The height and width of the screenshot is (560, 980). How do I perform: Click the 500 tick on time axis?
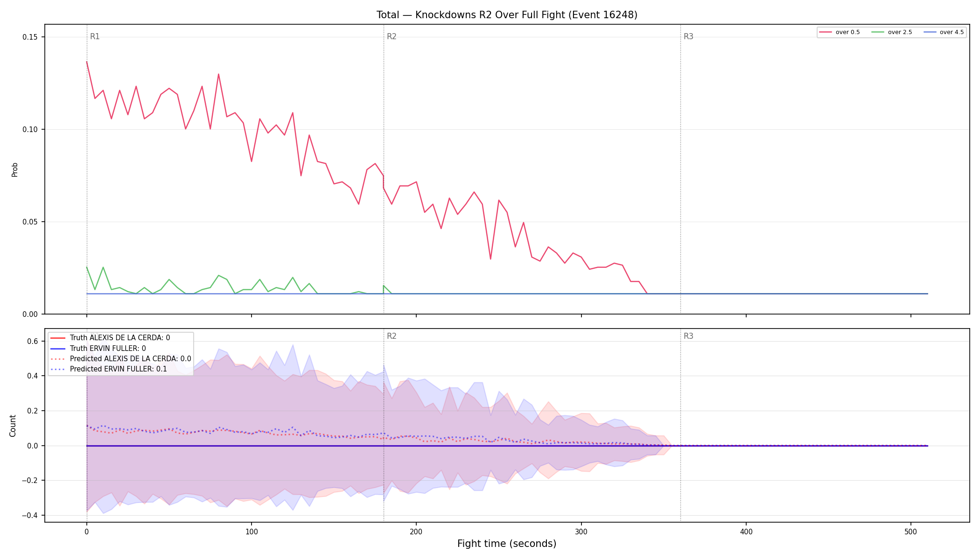pos(911,532)
